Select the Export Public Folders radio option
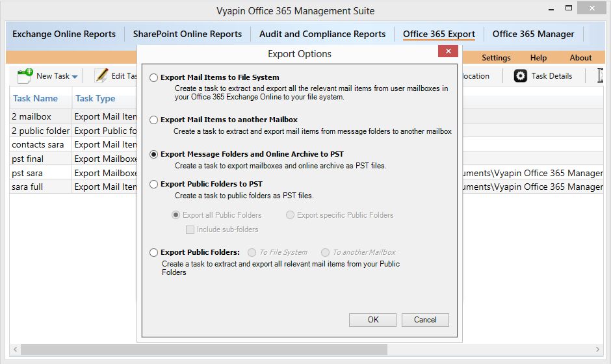 point(153,253)
